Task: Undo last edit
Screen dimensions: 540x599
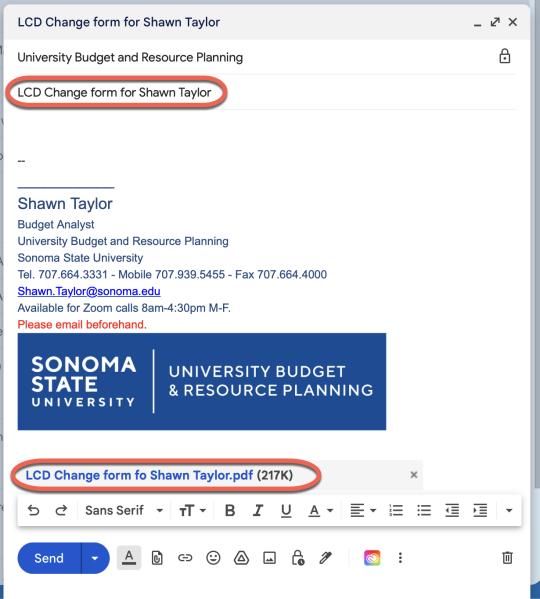Action: click(34, 510)
